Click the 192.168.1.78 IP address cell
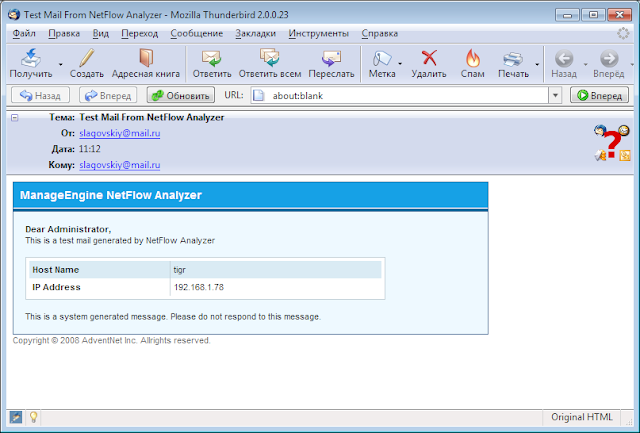Viewport: 640px width, 433px height. click(x=276, y=287)
